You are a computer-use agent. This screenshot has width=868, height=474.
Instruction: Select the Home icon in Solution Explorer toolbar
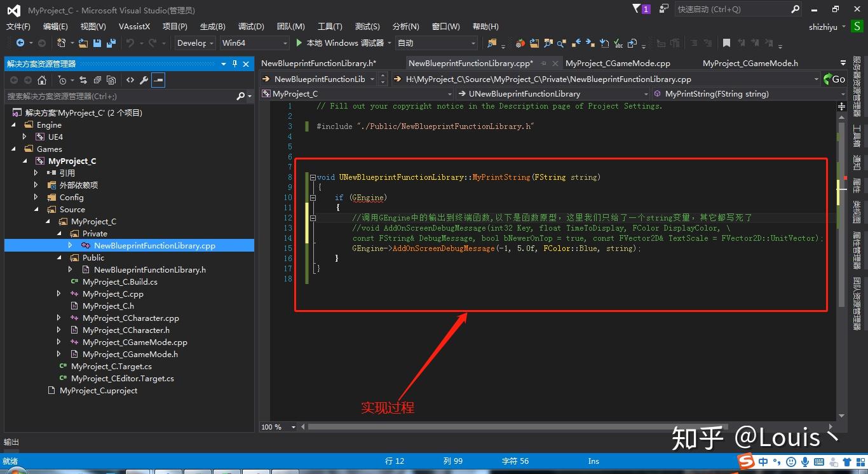pos(42,79)
